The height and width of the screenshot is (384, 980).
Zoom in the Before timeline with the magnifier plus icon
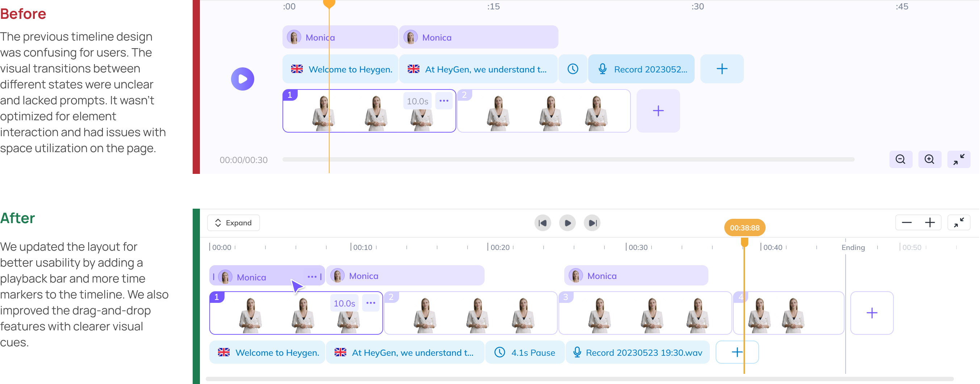click(929, 159)
